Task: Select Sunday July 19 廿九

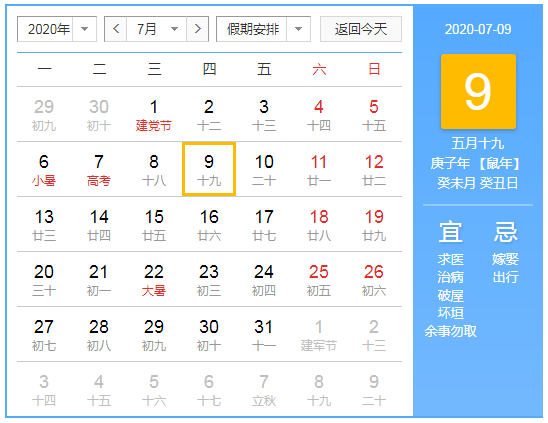Action: click(374, 224)
